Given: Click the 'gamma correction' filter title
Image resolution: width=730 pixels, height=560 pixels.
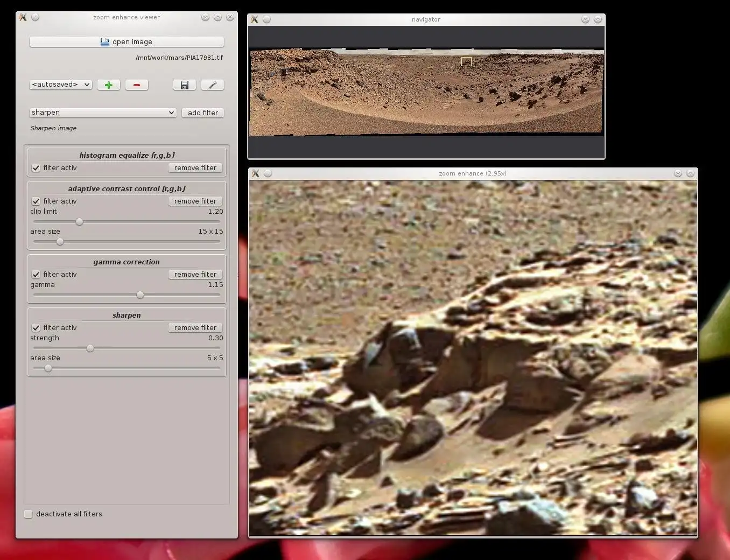Looking at the screenshot, I should pos(127,262).
